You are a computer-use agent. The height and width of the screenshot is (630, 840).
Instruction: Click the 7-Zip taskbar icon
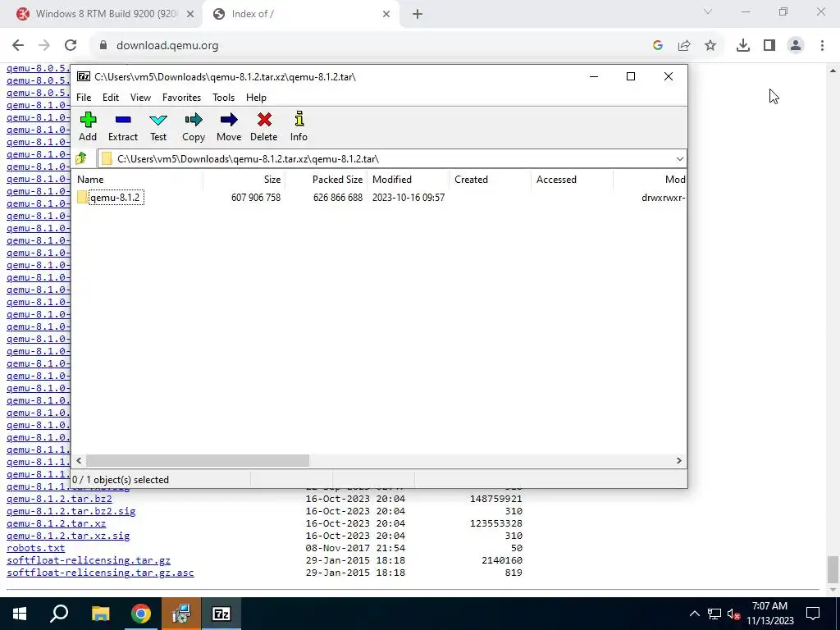tap(221, 614)
